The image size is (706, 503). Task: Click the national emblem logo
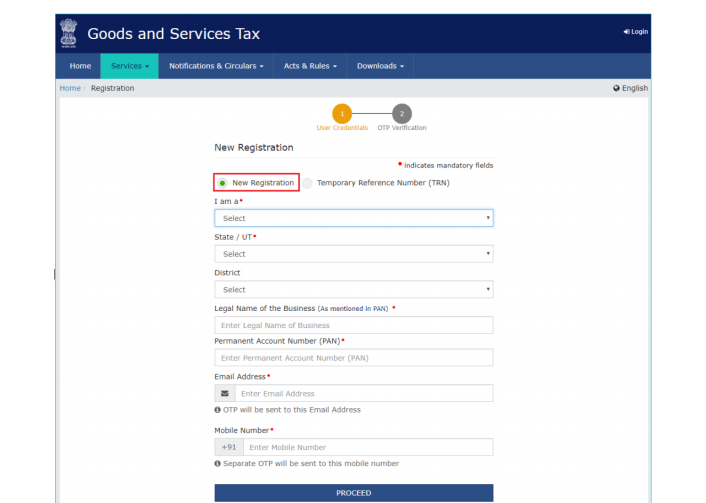(x=68, y=33)
